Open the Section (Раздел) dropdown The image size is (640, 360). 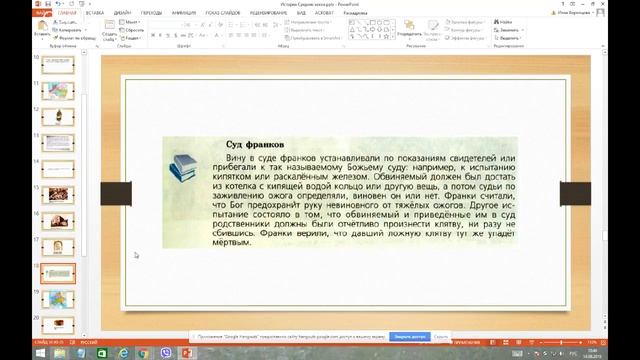tap(131, 38)
